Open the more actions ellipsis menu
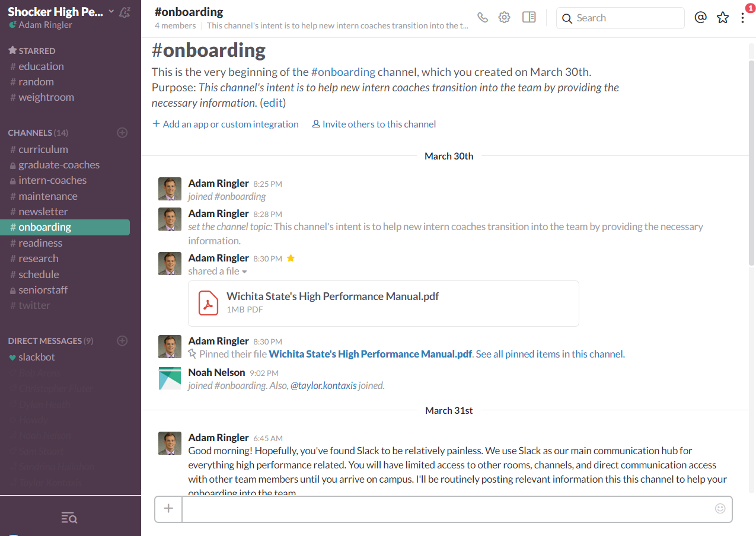The image size is (756, 536). tap(743, 17)
